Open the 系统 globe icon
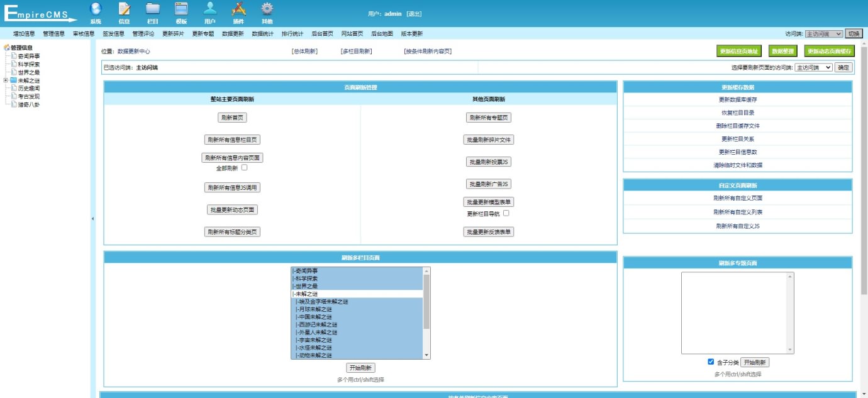Screen dimensions: 868x398 [96, 9]
